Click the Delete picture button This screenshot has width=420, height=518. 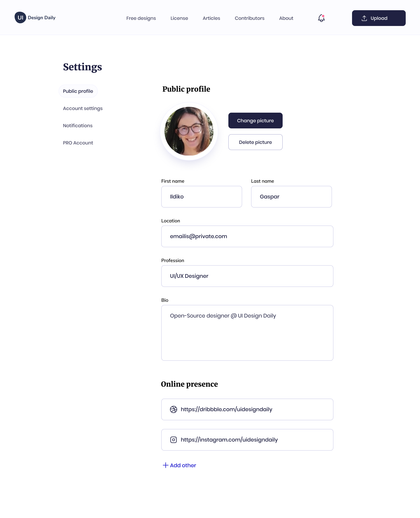click(x=256, y=142)
